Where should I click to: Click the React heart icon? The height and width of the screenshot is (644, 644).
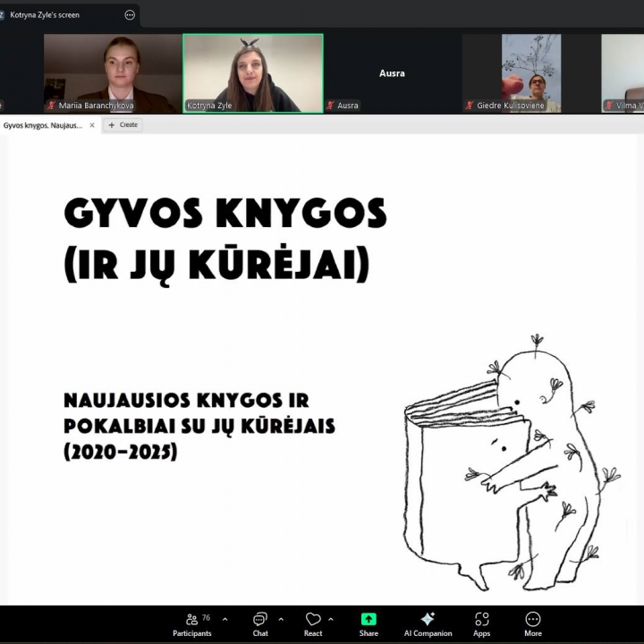click(313, 623)
